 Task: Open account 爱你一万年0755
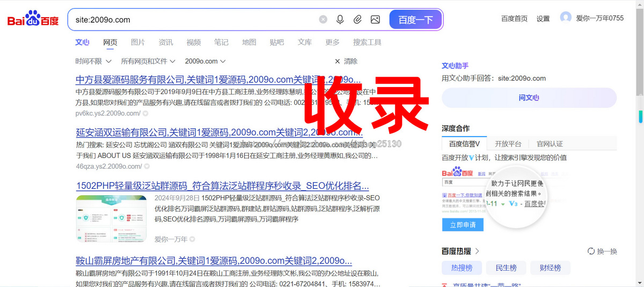tap(600, 18)
